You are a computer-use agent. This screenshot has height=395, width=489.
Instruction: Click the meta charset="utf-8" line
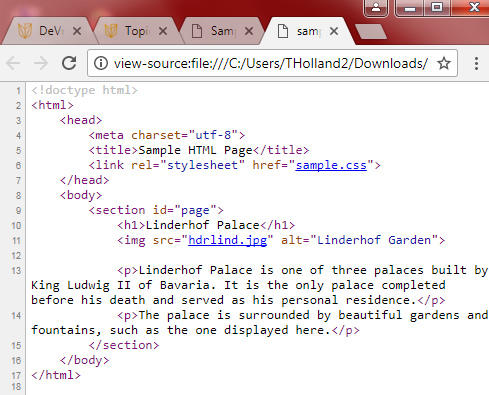pos(167,135)
